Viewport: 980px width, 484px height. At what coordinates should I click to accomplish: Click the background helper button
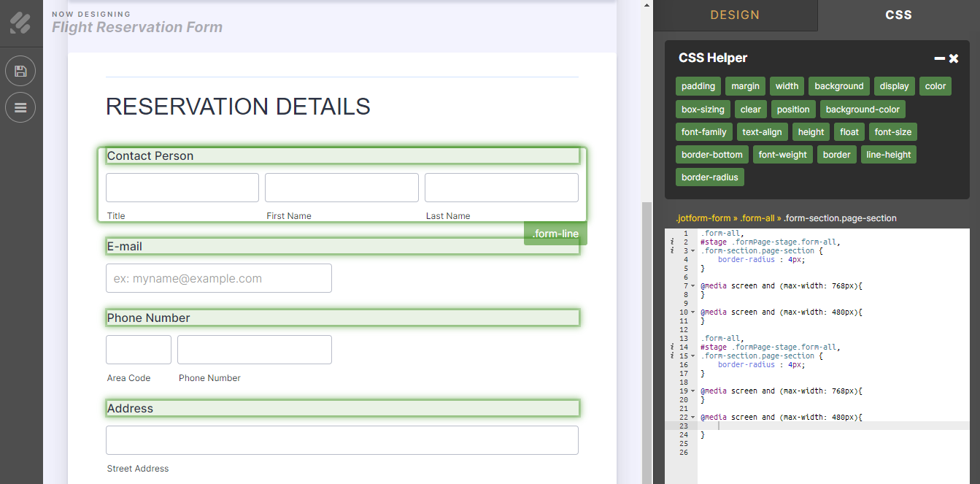click(839, 86)
